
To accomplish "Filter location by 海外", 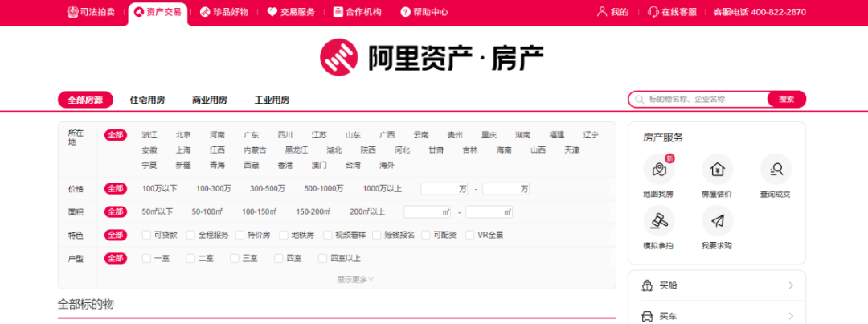I will pos(387,165).
